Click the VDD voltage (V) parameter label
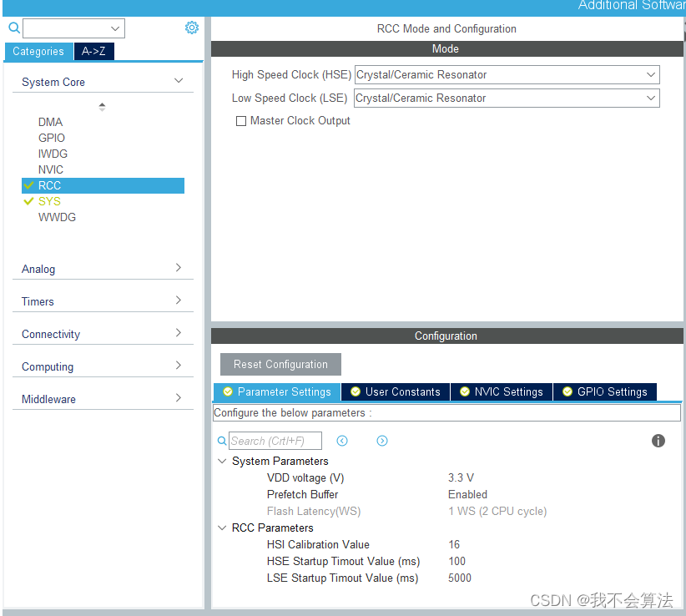Image resolution: width=686 pixels, height=616 pixels. point(305,477)
